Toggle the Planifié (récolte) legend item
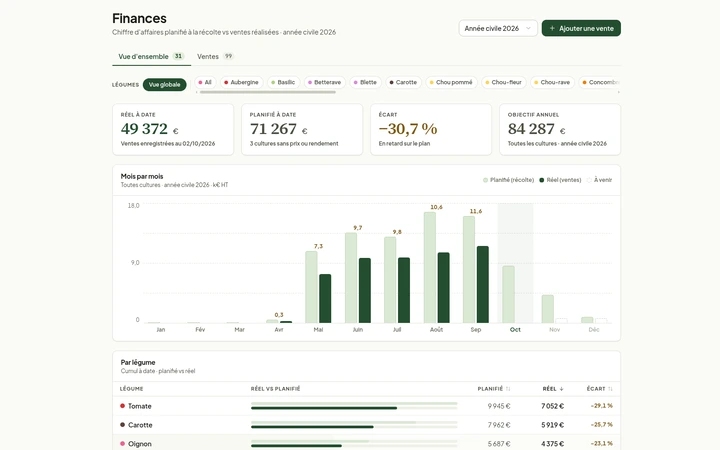This screenshot has width=720, height=450. tap(508, 180)
